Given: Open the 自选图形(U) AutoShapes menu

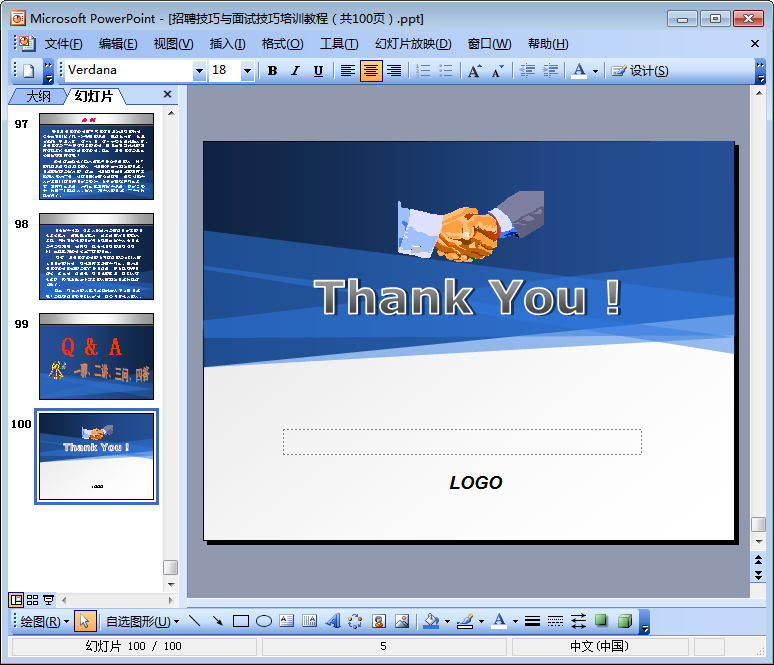Looking at the screenshot, I should (142, 622).
